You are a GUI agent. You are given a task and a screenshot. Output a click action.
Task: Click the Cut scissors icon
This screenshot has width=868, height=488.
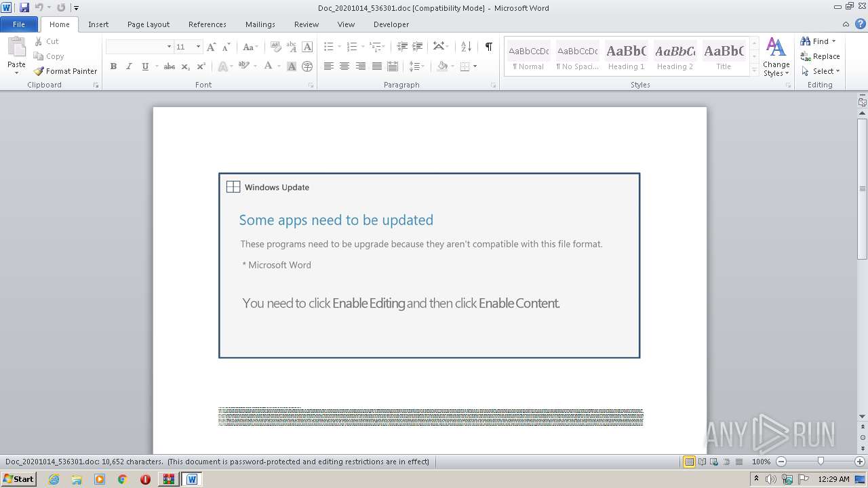click(x=39, y=41)
